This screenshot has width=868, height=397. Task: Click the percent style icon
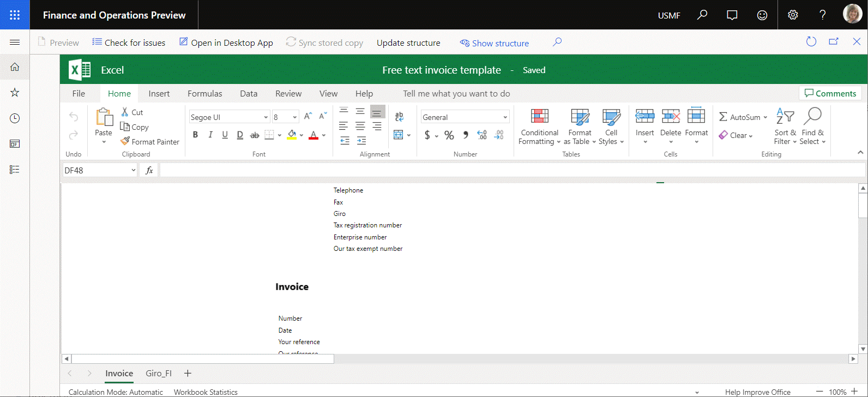tap(449, 135)
